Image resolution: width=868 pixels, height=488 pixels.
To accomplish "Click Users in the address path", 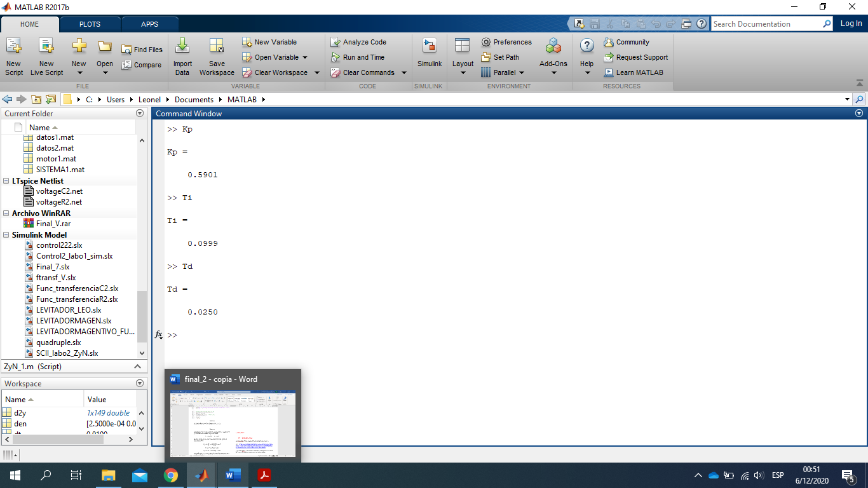I will pyautogui.click(x=116, y=100).
